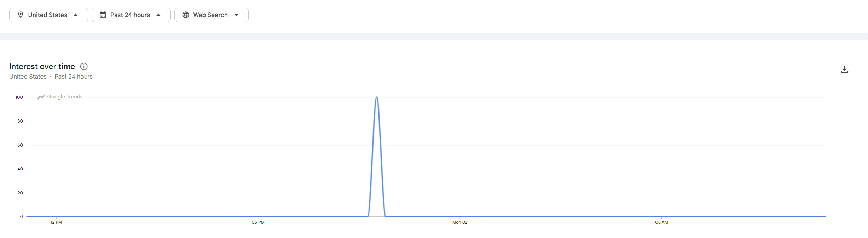Click the arrow next to United States
868x238 pixels.
tap(76, 15)
